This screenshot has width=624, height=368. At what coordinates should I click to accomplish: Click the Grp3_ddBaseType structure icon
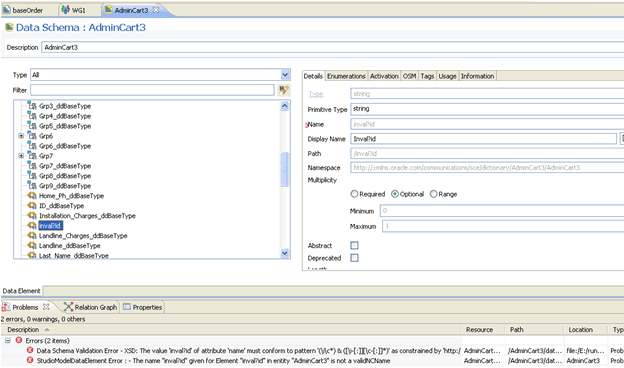pyautogui.click(x=32, y=106)
